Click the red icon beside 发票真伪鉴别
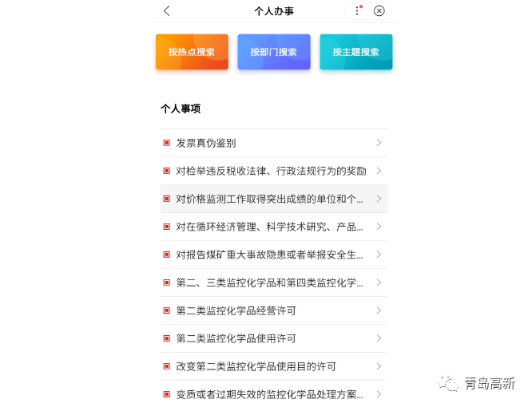The height and width of the screenshot is (407, 532). 167,143
